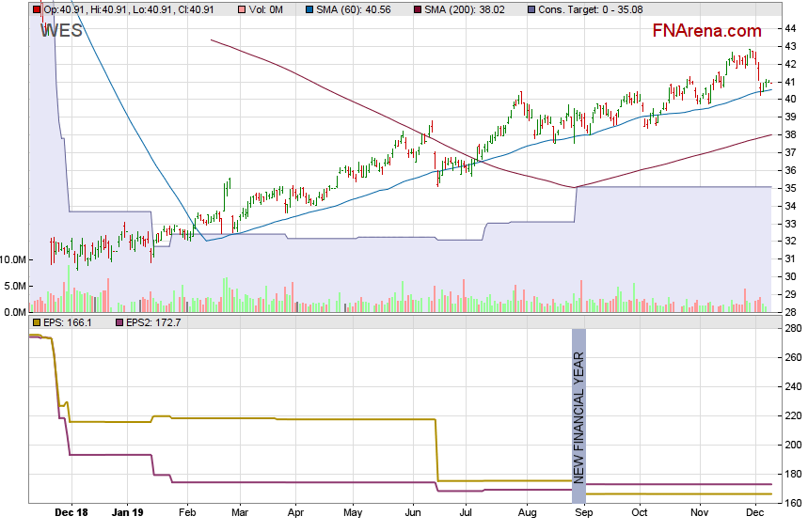Click the NEW FINANCIAL YEAR marker
The width and height of the screenshot is (808, 532).
(579, 415)
